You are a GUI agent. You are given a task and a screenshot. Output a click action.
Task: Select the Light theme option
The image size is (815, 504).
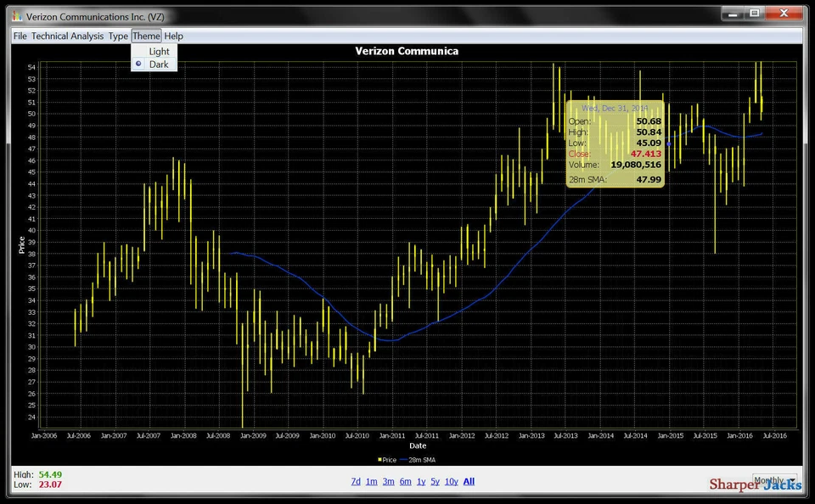pyautogui.click(x=158, y=51)
